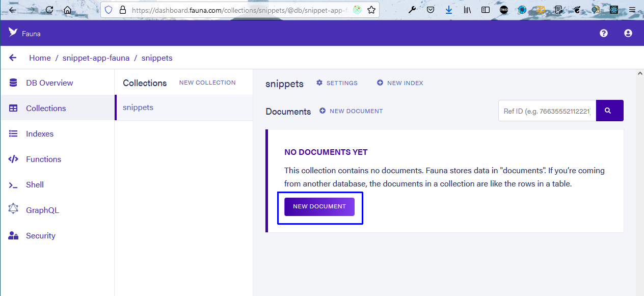Open the Shell sidebar item
This screenshot has width=644, height=296.
point(57,184)
